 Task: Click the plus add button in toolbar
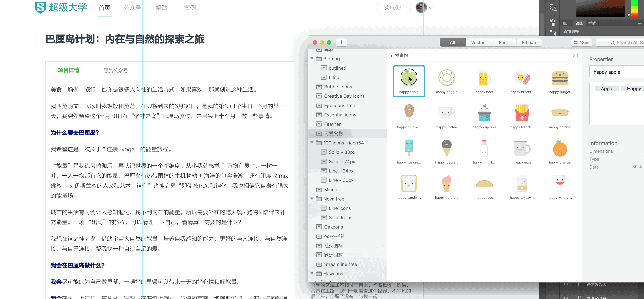pos(342,43)
